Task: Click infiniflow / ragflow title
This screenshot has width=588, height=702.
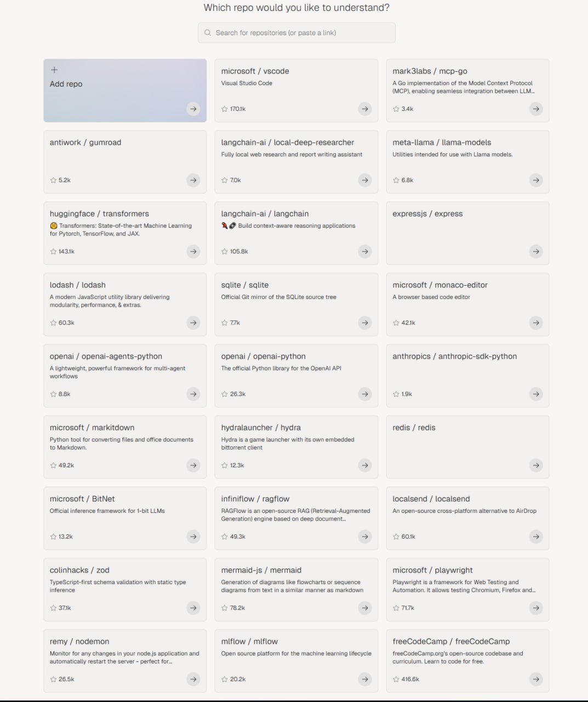Action: pyautogui.click(x=255, y=499)
